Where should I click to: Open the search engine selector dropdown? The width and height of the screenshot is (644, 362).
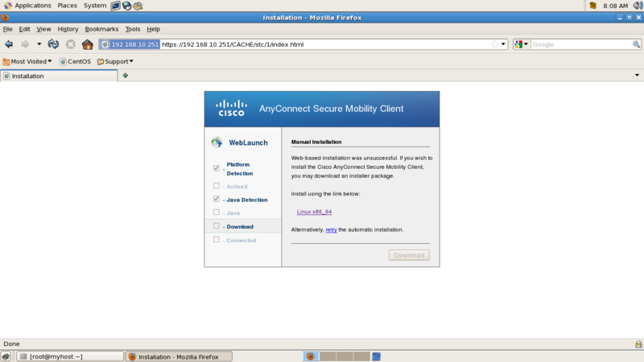tap(522, 44)
